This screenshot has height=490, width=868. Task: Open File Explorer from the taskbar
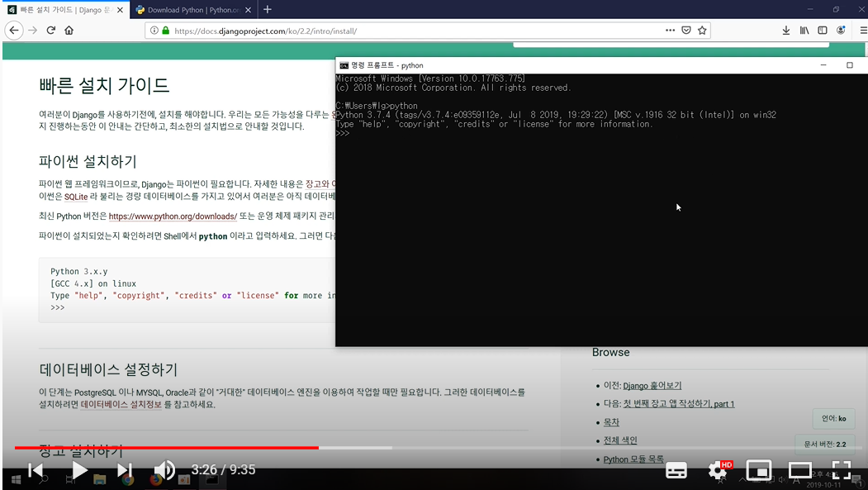pyautogui.click(x=100, y=479)
